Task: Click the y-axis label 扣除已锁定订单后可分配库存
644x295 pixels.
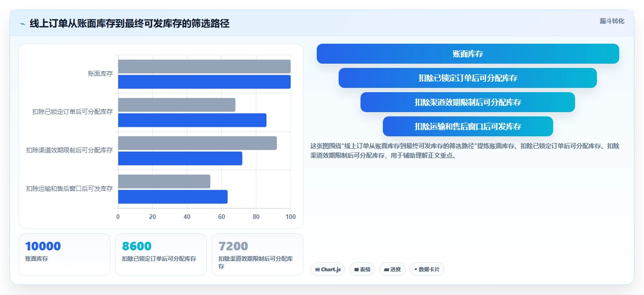Action: click(x=72, y=112)
